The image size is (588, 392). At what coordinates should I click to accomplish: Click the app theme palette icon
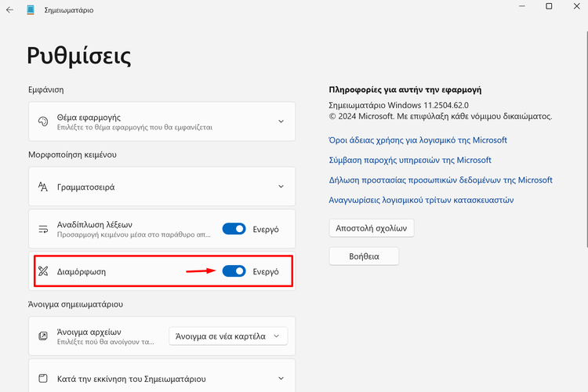pyautogui.click(x=43, y=122)
